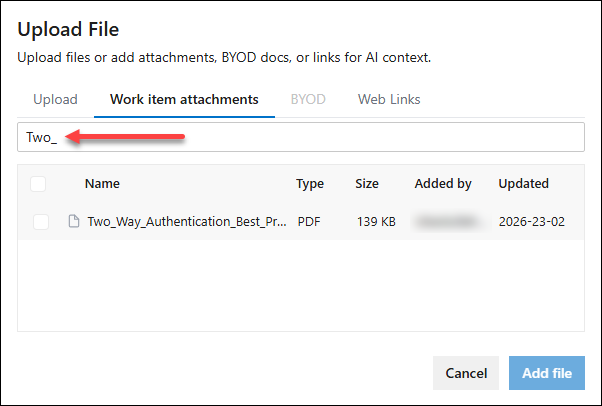602x406 pixels.
Task: Select the BYOD tab
Action: (x=308, y=99)
